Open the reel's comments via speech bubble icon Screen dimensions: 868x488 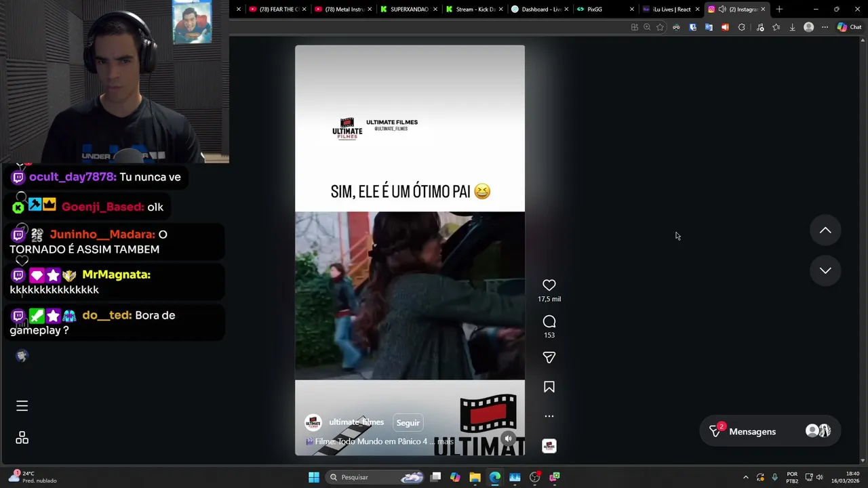pos(549,321)
